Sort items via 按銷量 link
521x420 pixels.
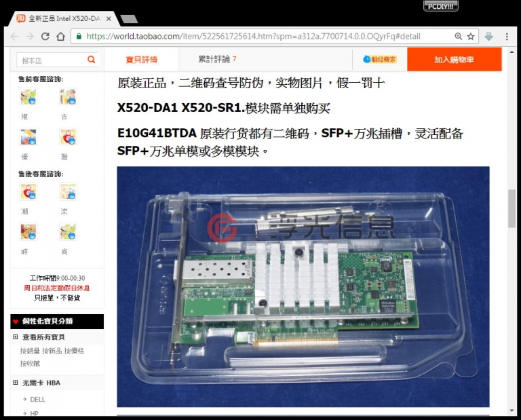[x=30, y=351]
